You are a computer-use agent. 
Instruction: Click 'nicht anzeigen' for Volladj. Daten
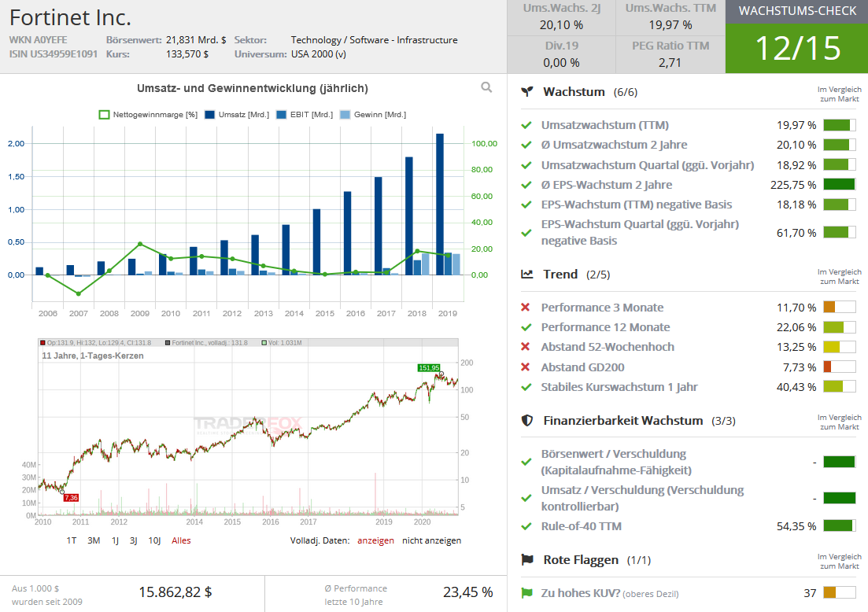(x=432, y=540)
